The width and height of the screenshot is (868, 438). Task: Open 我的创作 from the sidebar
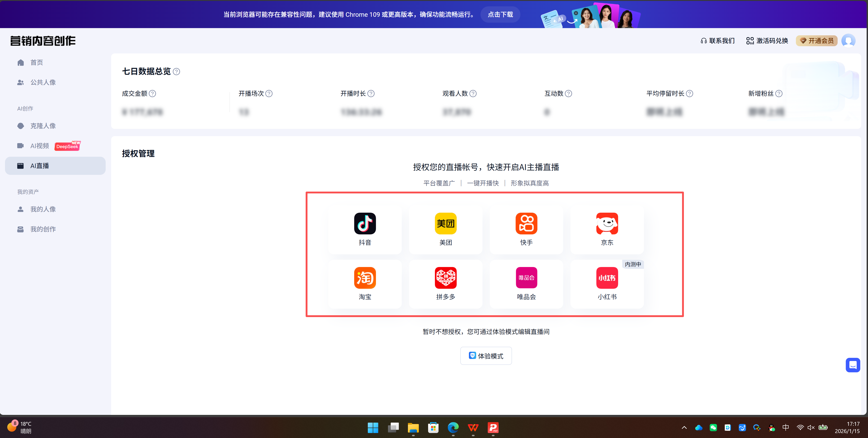(43, 229)
